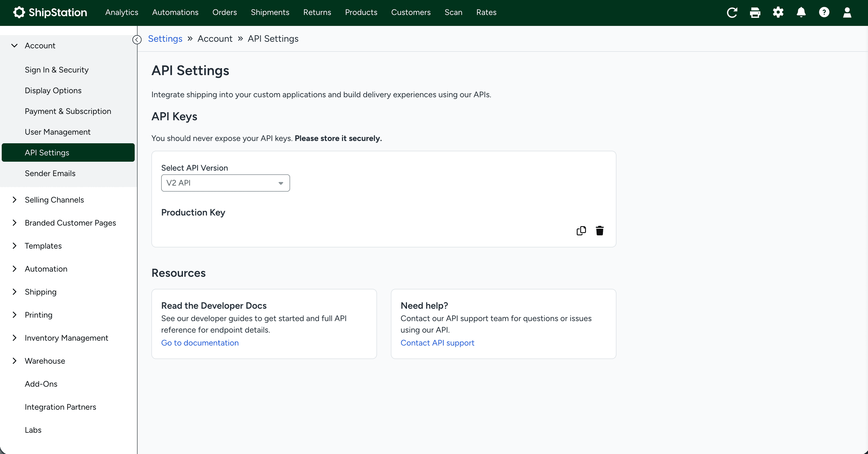The width and height of the screenshot is (868, 454).
Task: Expand Branded Customer Pages section
Action: [x=14, y=223]
